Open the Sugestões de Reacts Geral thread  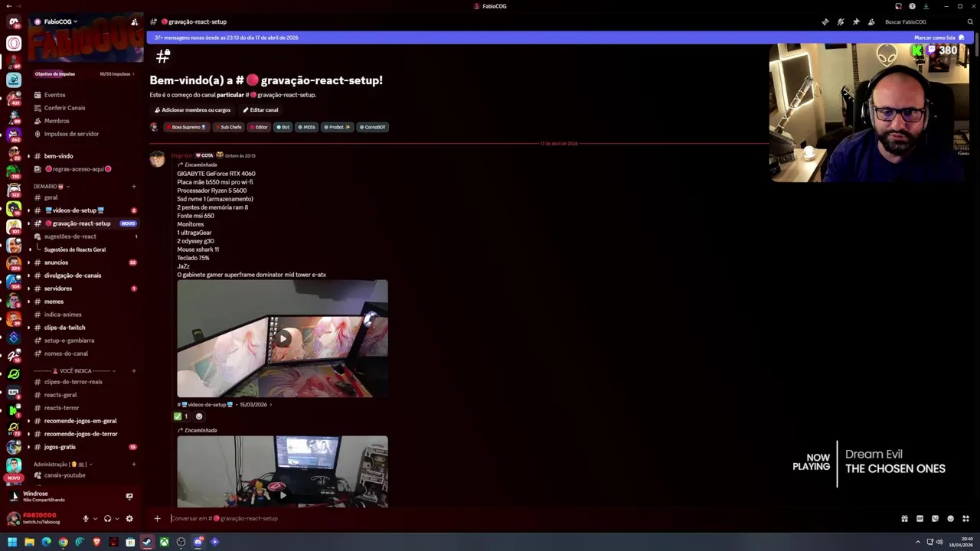75,249
